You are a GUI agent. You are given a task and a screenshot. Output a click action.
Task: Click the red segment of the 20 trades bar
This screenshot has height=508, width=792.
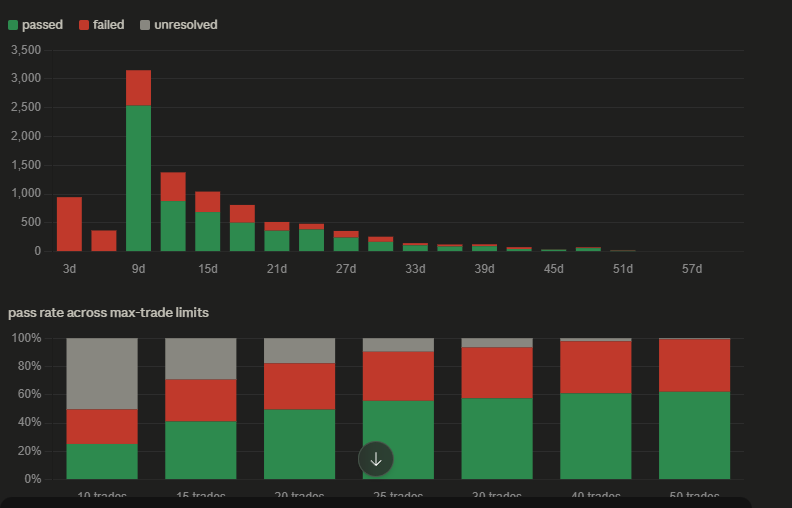pyautogui.click(x=300, y=386)
